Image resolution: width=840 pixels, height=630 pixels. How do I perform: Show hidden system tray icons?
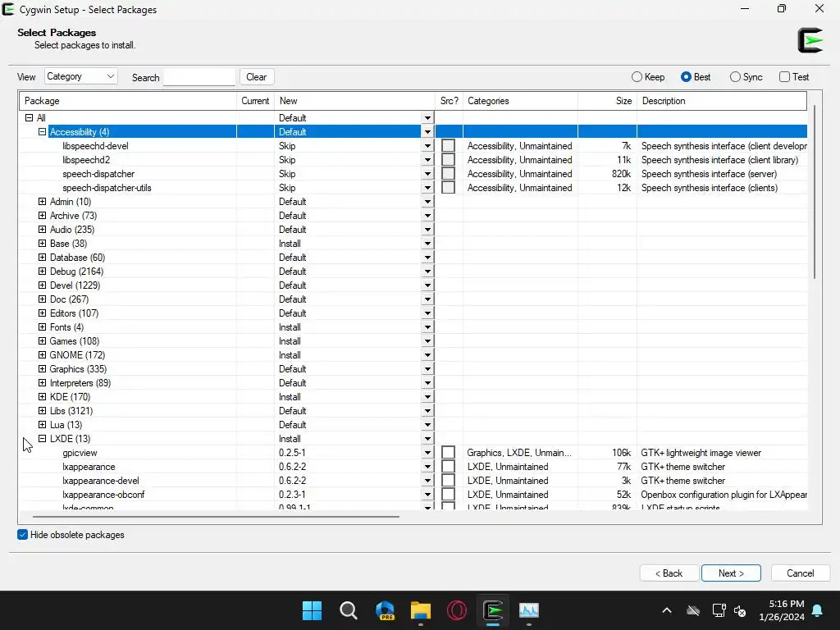[x=667, y=610]
